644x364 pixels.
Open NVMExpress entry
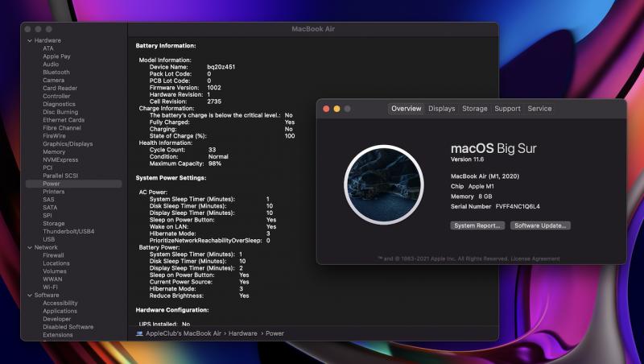[x=60, y=159]
